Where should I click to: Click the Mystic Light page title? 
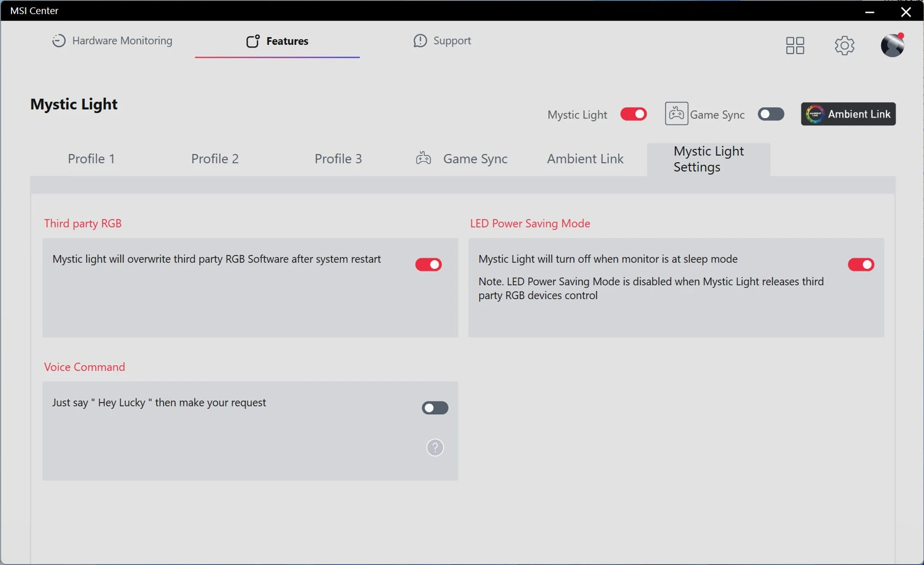pyautogui.click(x=74, y=104)
